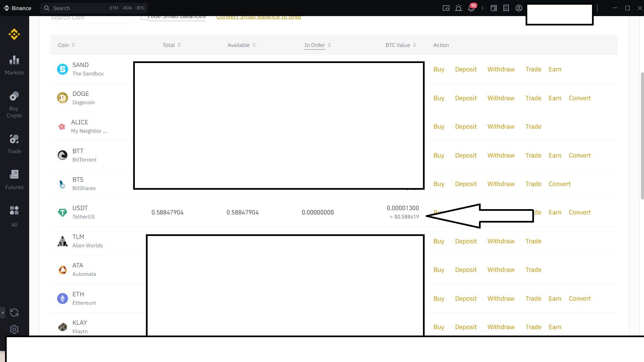644x362 pixels.
Task: Click Withdraw in the ATA row
Action: click(x=501, y=270)
